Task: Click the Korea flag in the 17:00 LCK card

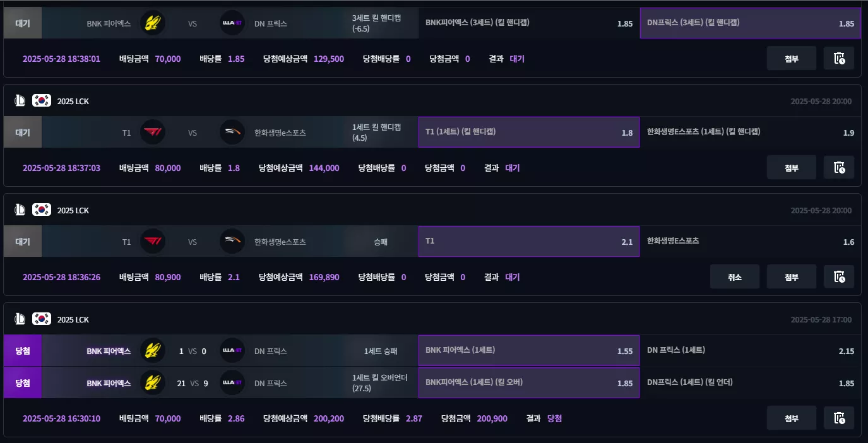Action: (42, 319)
